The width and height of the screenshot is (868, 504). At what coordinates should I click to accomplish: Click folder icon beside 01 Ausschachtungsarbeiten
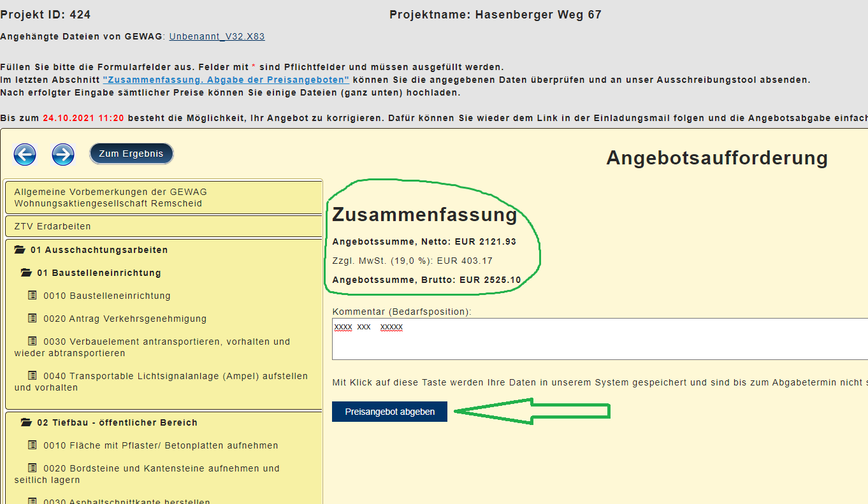tap(20, 250)
